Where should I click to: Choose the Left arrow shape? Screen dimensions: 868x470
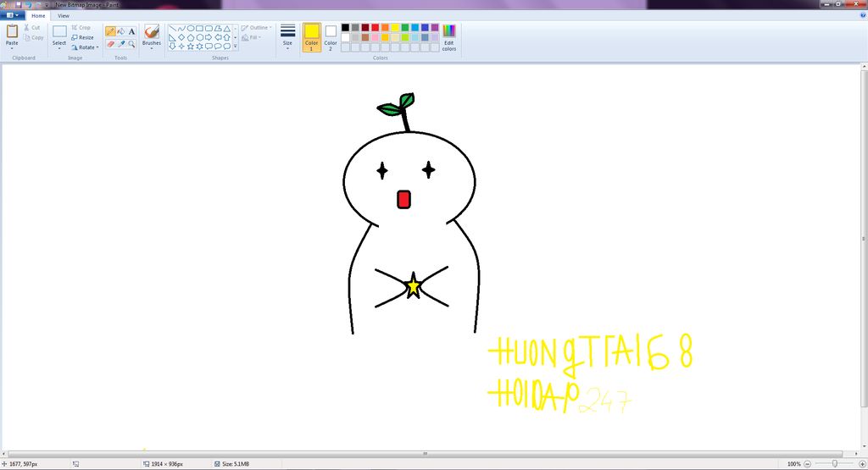[x=218, y=37]
